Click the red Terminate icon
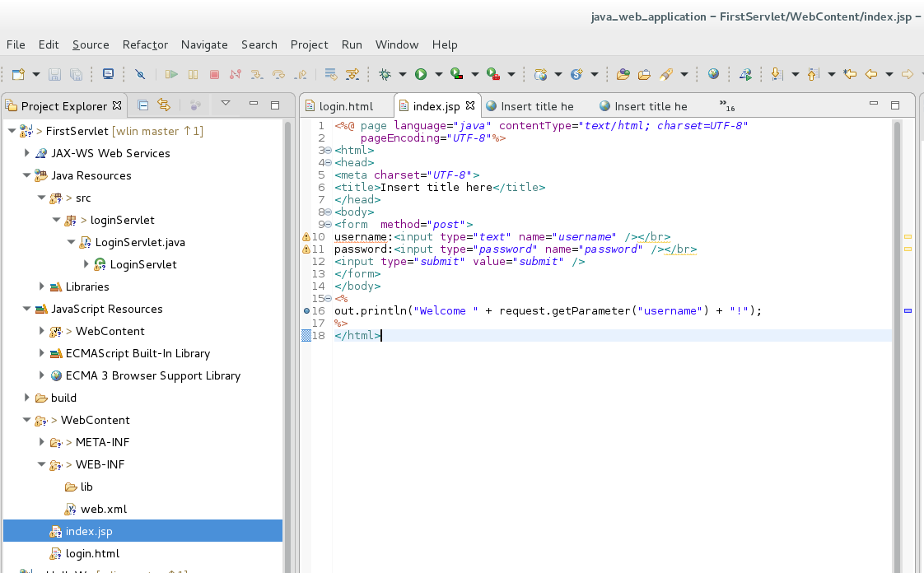The width and height of the screenshot is (924, 573). click(214, 74)
